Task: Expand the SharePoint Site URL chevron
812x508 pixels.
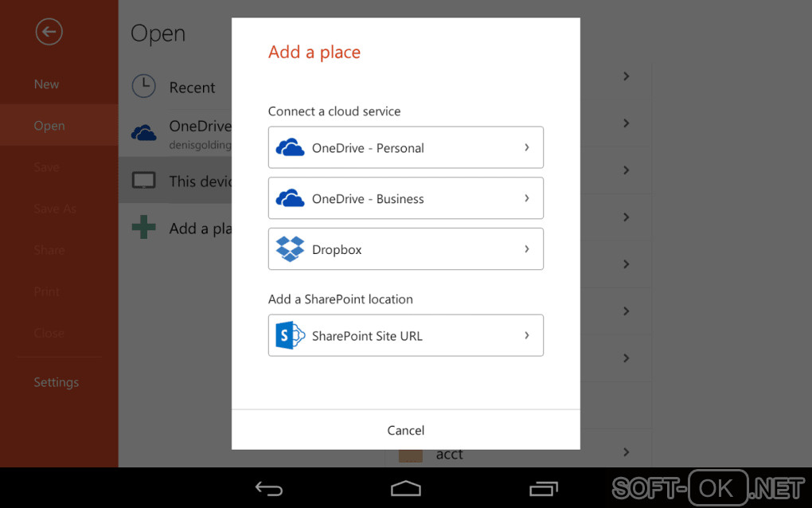Action: tap(527, 335)
